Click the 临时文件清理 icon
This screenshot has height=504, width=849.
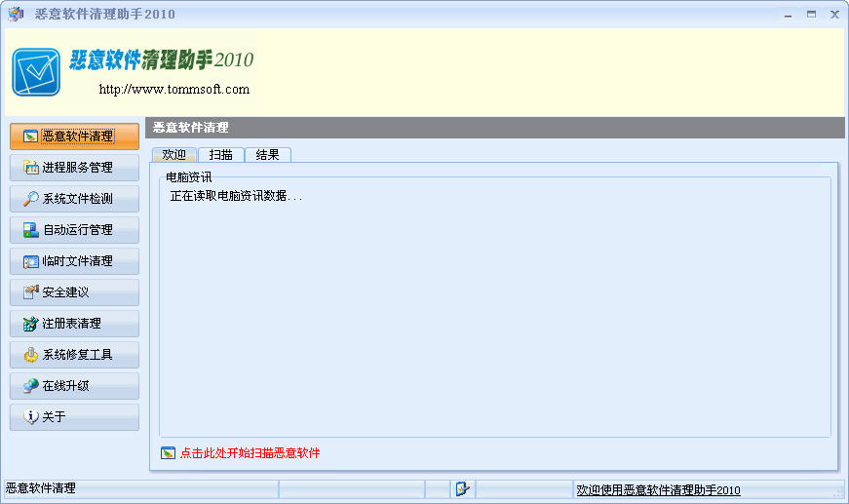(x=31, y=261)
